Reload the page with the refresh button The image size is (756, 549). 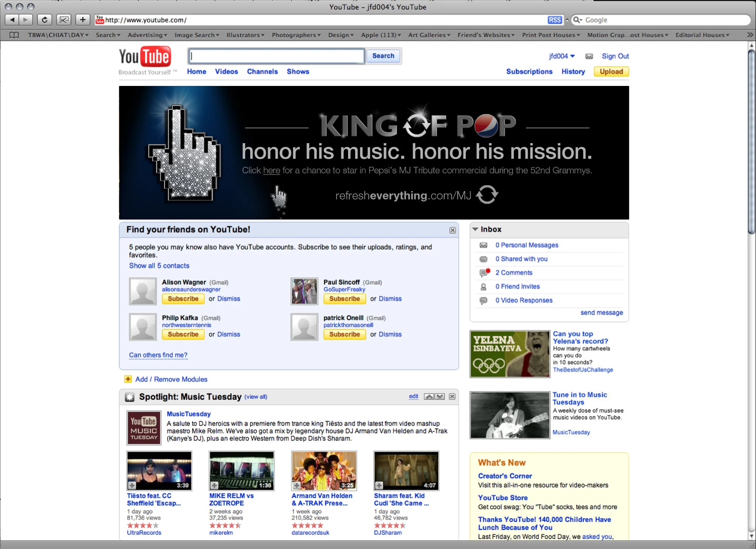(45, 20)
